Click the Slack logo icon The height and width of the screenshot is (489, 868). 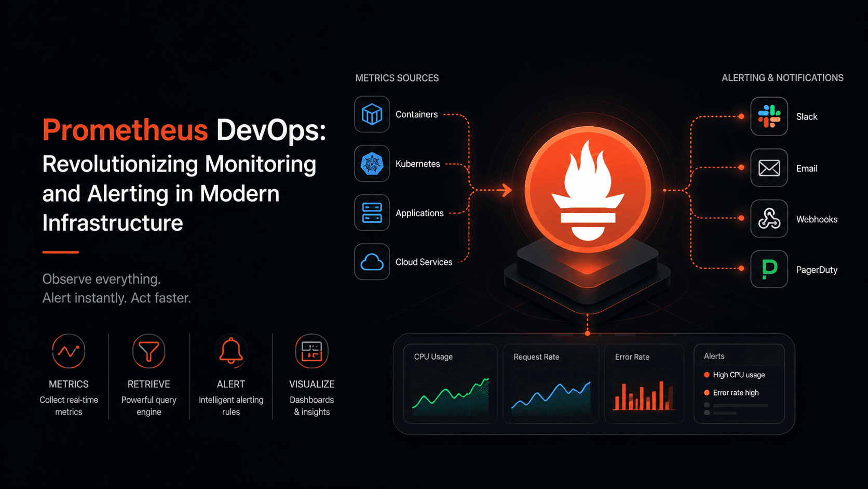click(769, 116)
